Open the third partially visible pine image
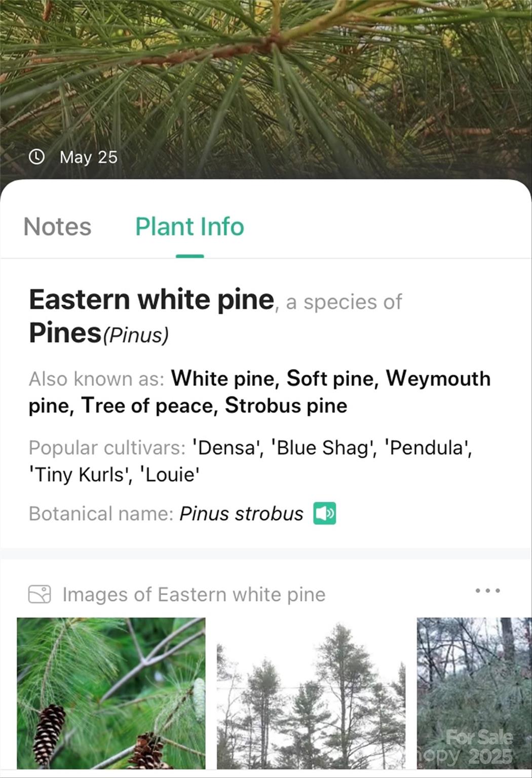Viewport: 532px width, 778px height. 474,692
